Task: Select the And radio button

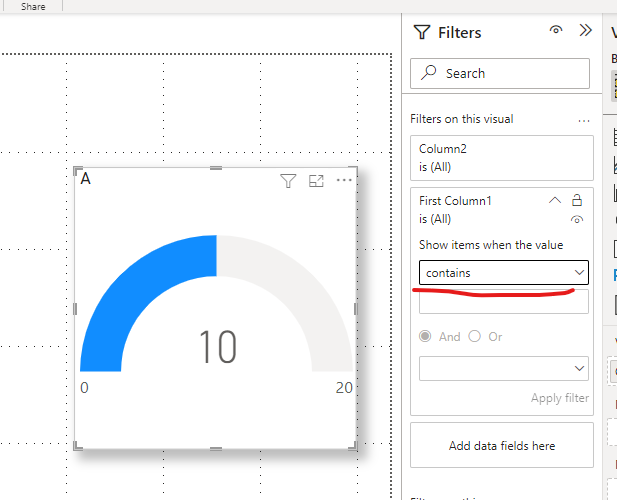Action: coord(425,336)
